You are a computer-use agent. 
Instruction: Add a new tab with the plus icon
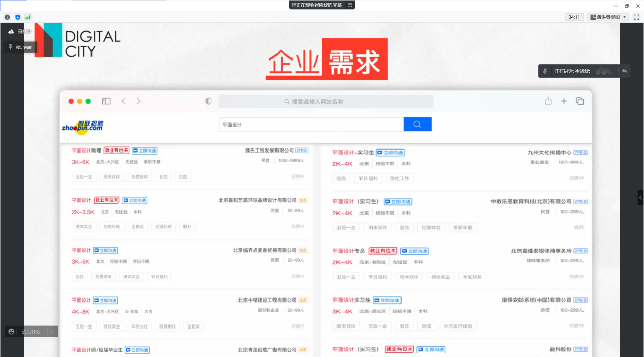click(564, 101)
